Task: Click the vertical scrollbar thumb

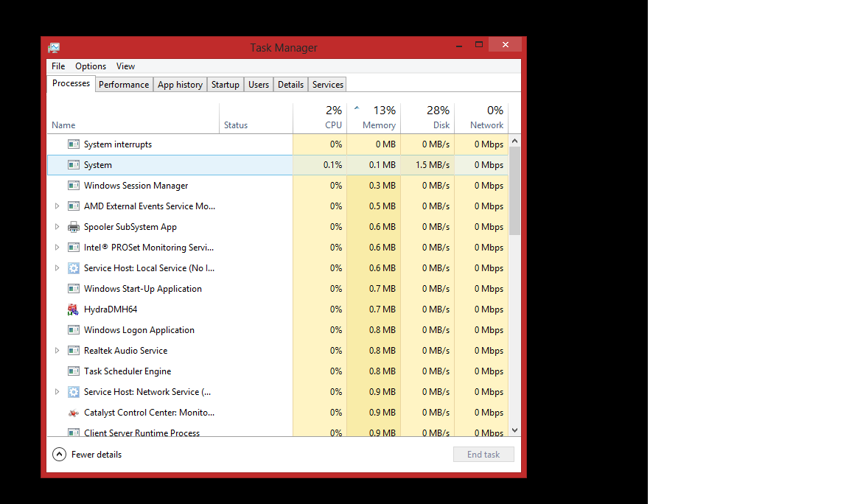Action: (515, 191)
